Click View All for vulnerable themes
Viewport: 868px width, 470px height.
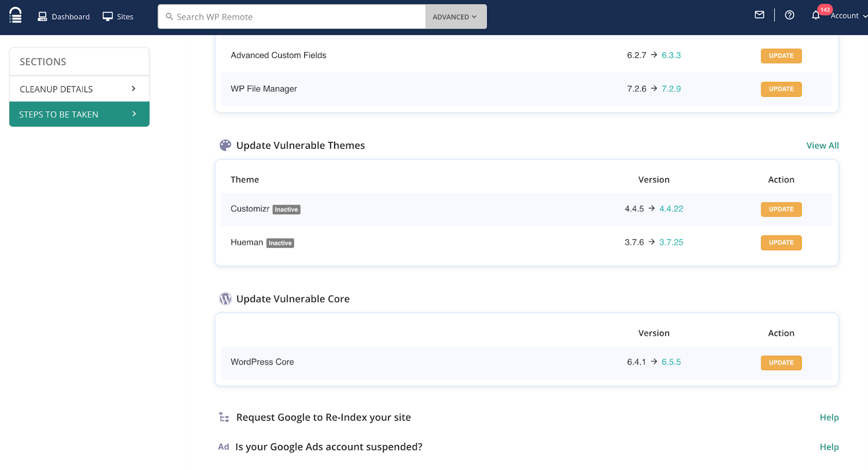822,145
